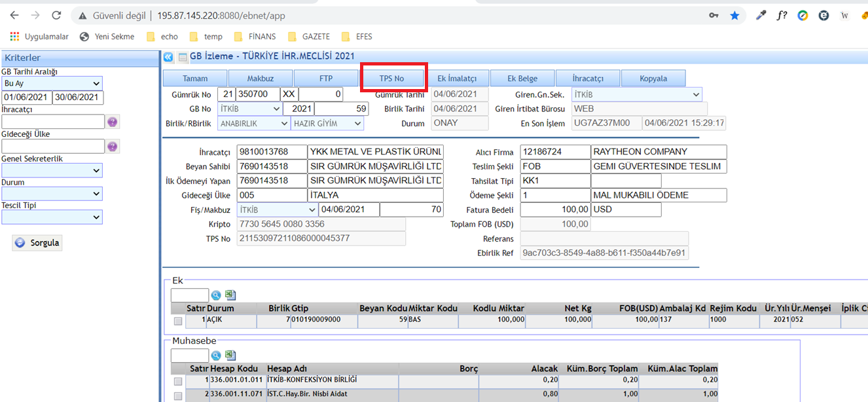Click the Alıcı Firma RAYTHEON COMPANY field
Viewport: 868px width, 402px height.
coord(659,152)
